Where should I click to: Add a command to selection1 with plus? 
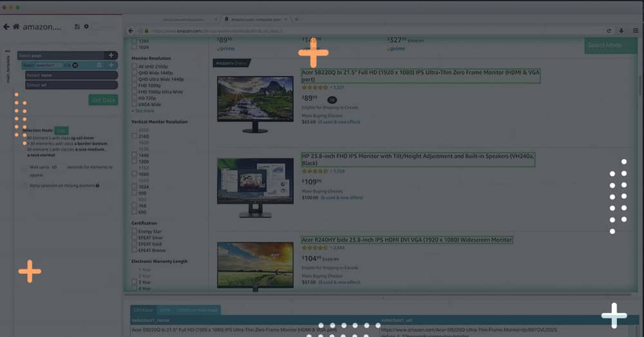[x=111, y=65]
